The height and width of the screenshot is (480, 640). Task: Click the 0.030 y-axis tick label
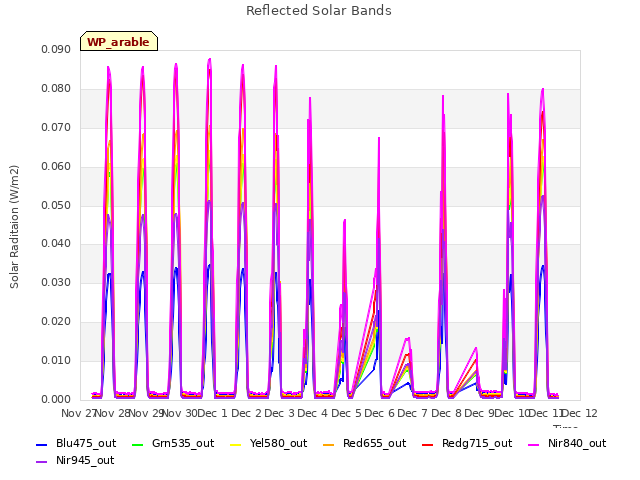click(x=56, y=282)
